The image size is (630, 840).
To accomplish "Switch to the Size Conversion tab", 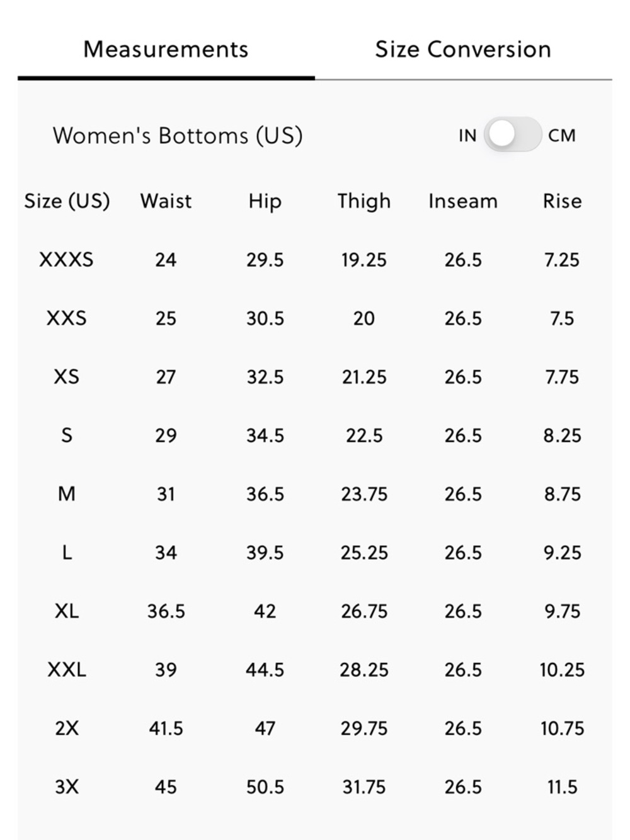I will [x=463, y=50].
